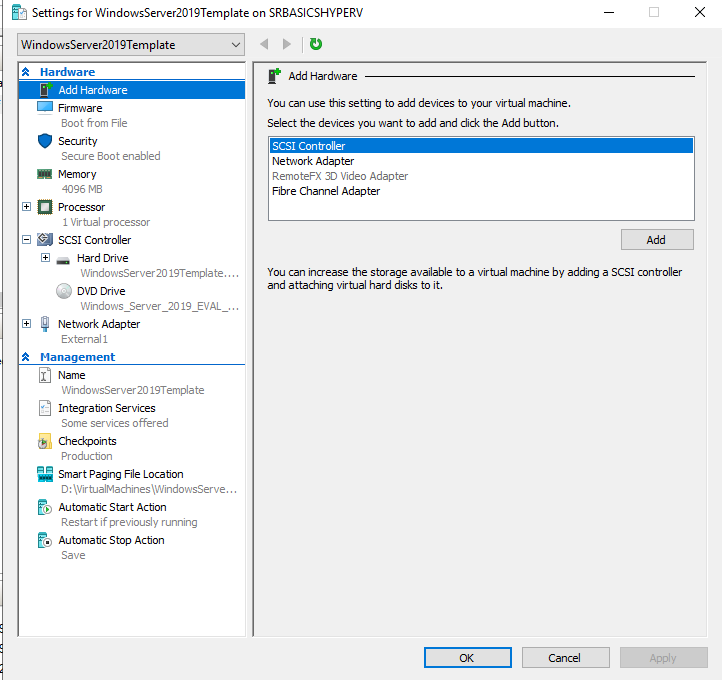Close the Settings window

tap(699, 12)
